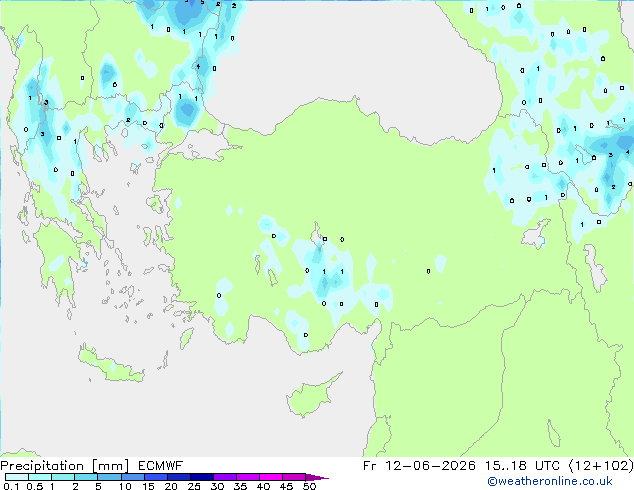
Task: Choose the 10 to 15 mm legend swatch
Action: [x=133, y=477]
